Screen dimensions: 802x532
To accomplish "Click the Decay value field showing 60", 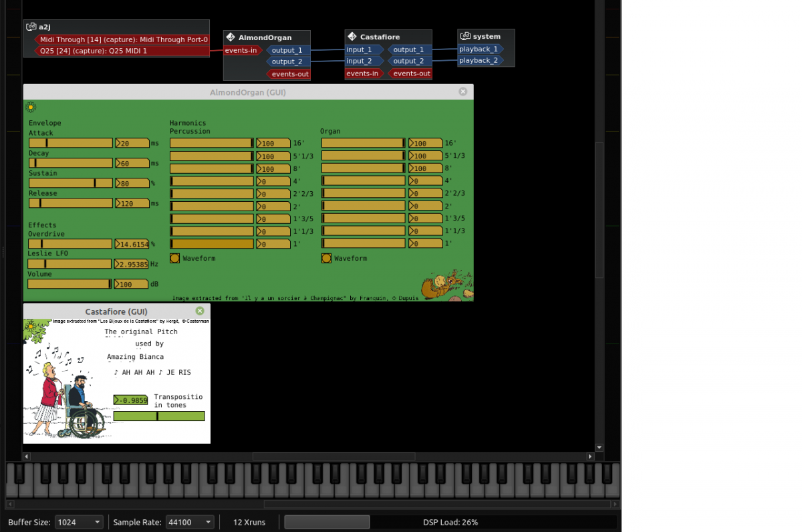I will [132, 163].
